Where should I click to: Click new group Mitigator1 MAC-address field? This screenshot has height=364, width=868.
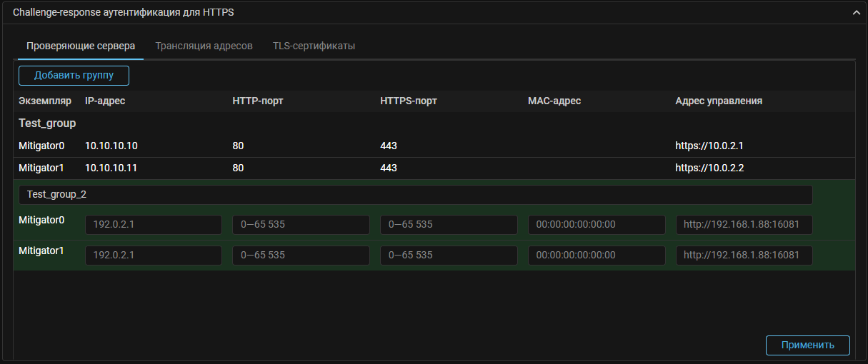click(597, 256)
